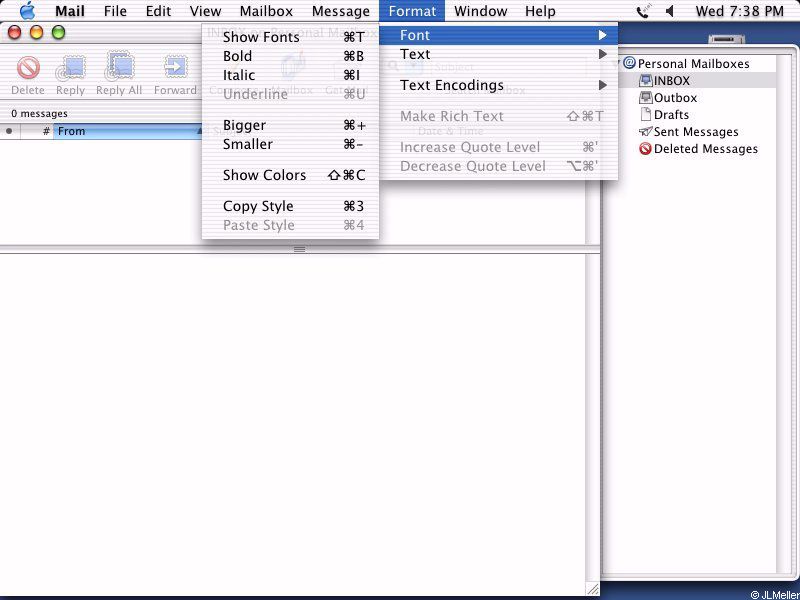The height and width of the screenshot is (600, 800).
Task: Click the window resize grip corner
Action: [x=592, y=589]
